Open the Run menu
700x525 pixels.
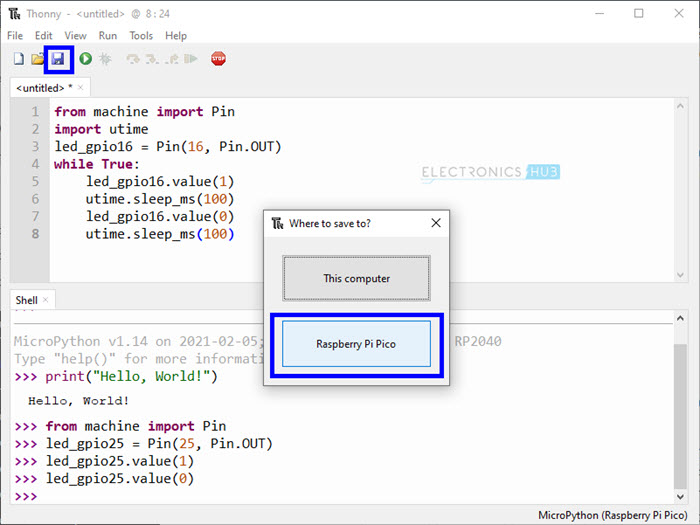[107, 36]
